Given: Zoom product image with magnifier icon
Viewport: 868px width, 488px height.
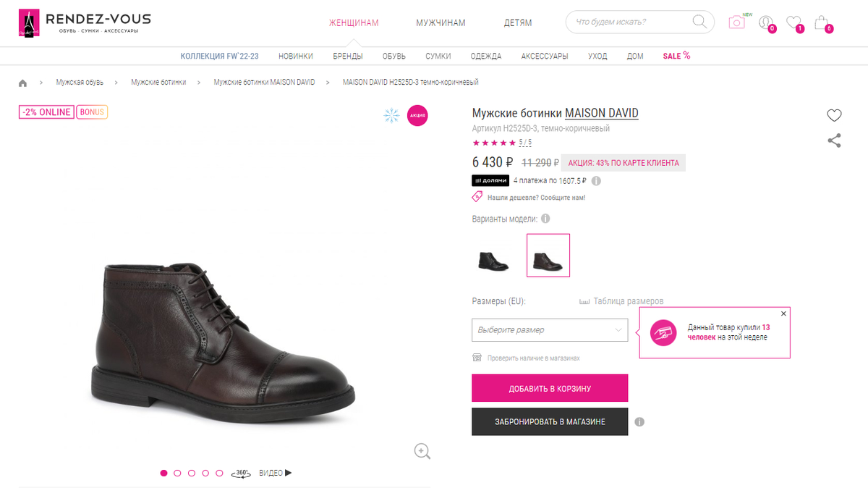Looking at the screenshot, I should tap(422, 451).
